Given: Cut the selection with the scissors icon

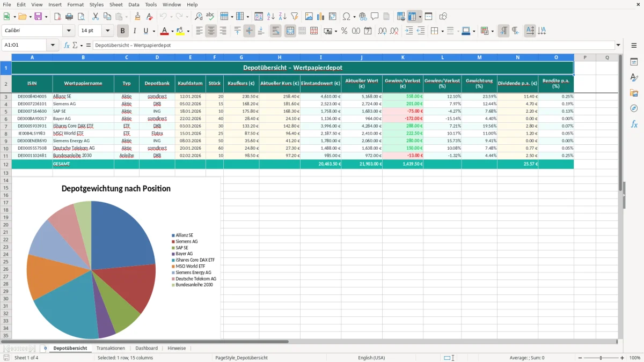Looking at the screenshot, I should coord(96,17).
